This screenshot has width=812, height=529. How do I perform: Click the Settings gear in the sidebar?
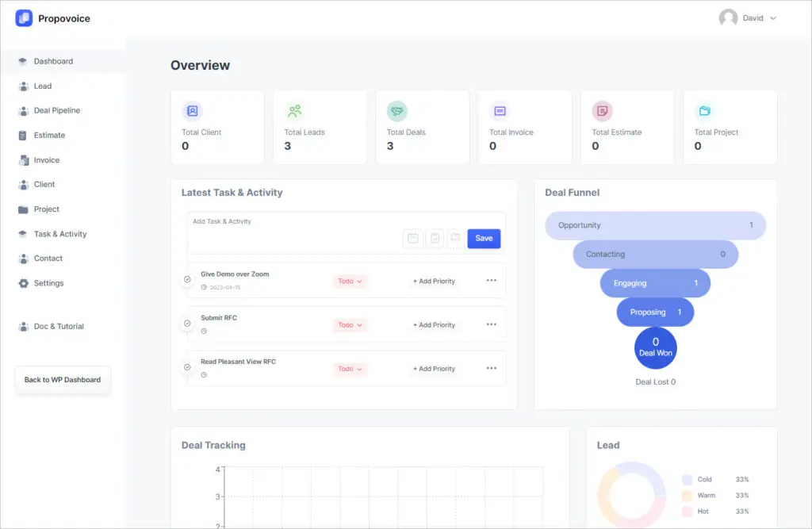click(23, 283)
